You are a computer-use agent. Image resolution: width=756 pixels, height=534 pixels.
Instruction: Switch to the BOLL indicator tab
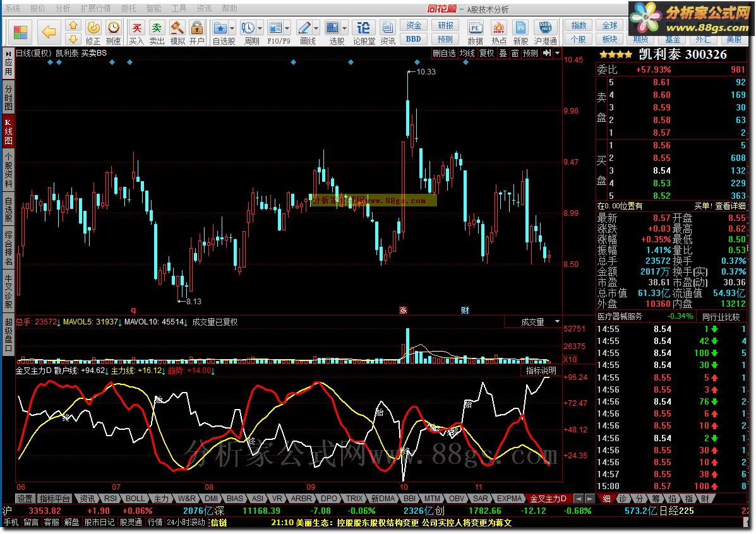(135, 498)
